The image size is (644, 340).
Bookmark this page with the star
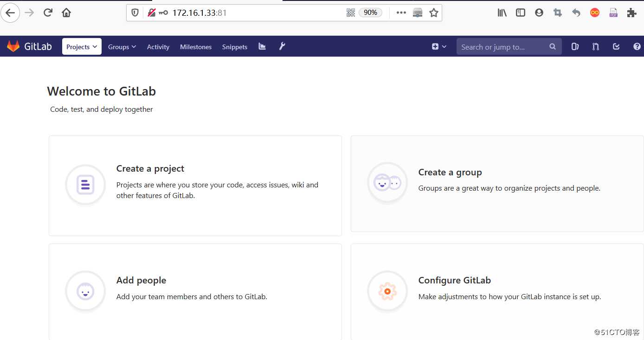(434, 13)
